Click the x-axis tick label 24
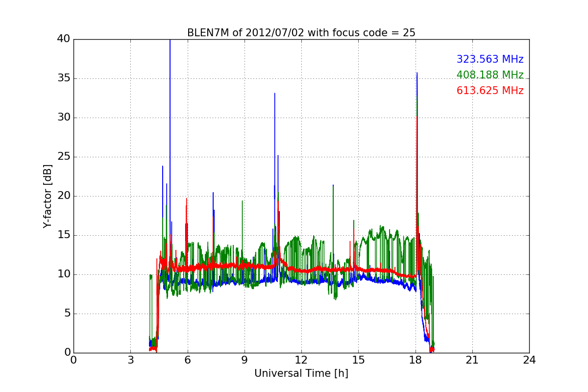 pyautogui.click(x=529, y=360)
